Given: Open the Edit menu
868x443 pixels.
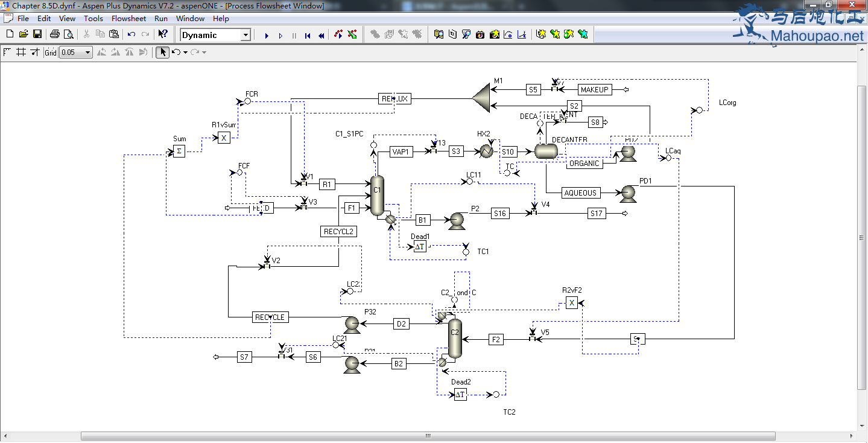Looking at the screenshot, I should coord(44,19).
